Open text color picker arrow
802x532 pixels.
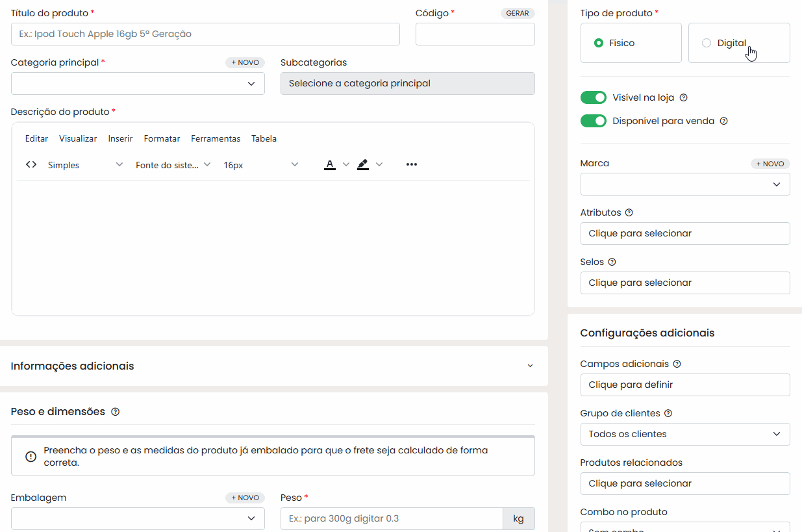[x=346, y=165]
